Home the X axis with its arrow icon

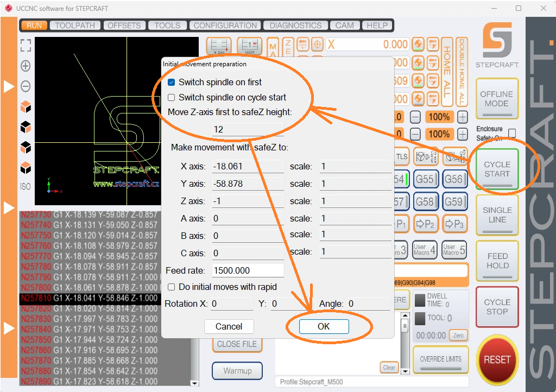(x=433, y=45)
